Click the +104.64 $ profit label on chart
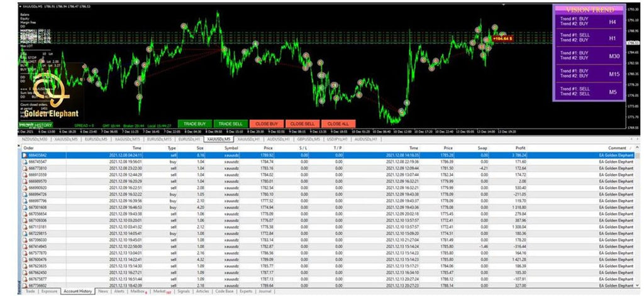This screenshot has width=644, height=296. click(503, 38)
